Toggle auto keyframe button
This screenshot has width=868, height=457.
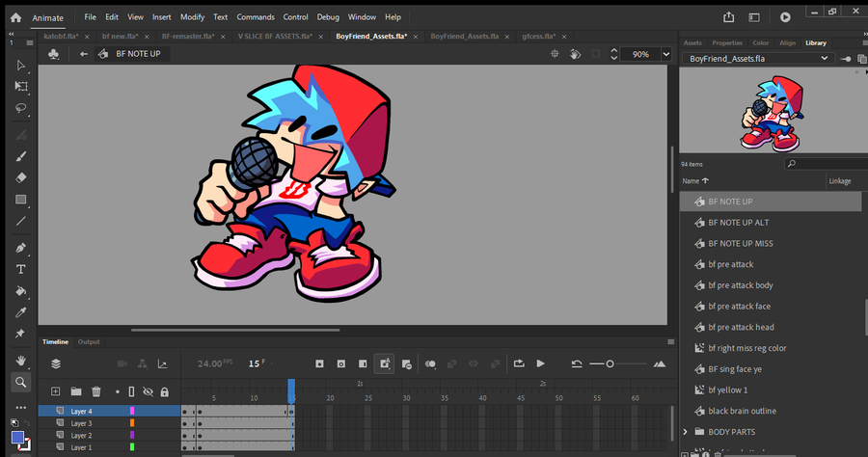384,363
